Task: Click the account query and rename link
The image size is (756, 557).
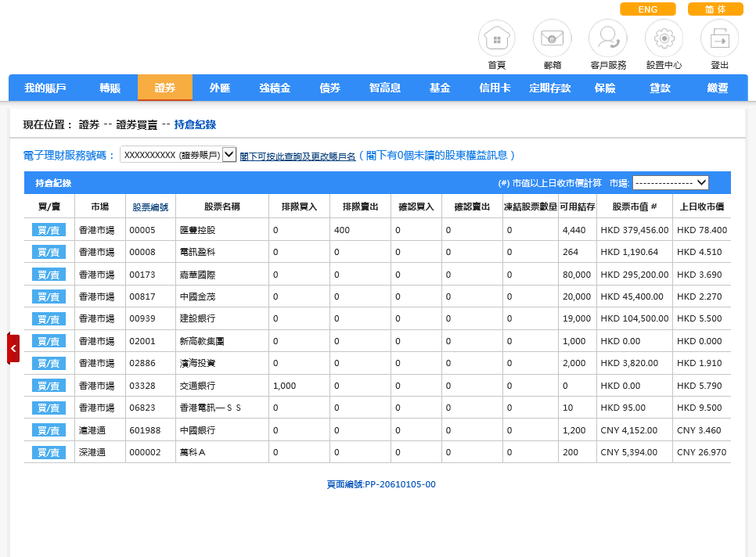Action: pos(297,156)
